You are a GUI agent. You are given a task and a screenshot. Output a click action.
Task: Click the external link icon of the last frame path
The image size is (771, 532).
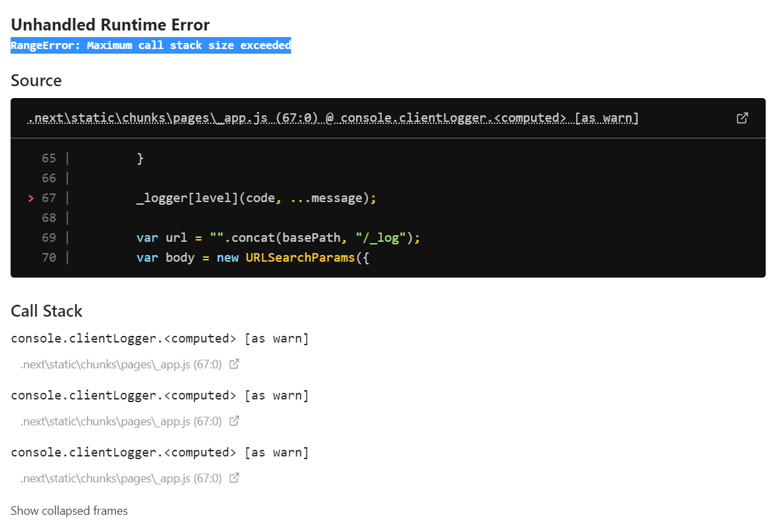[x=234, y=478]
